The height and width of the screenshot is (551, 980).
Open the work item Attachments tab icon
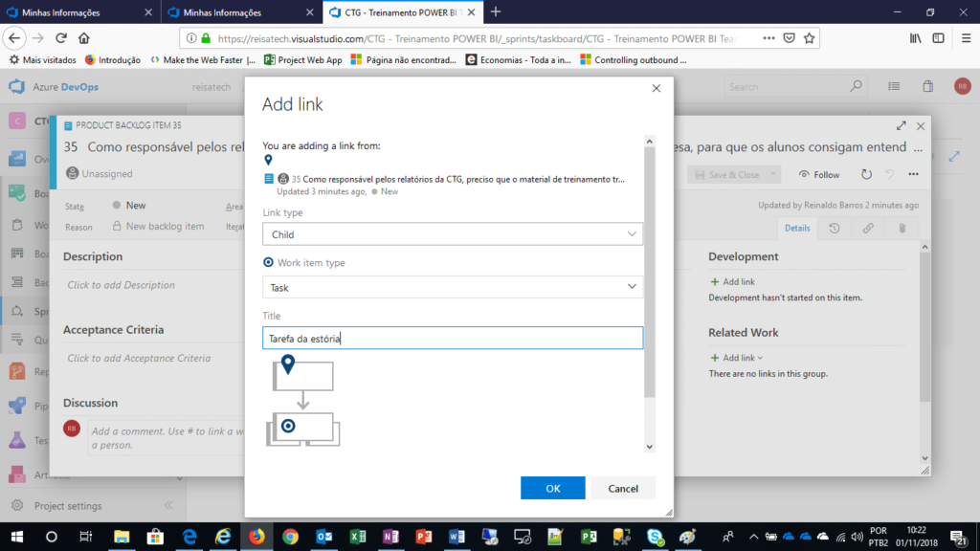coord(901,228)
